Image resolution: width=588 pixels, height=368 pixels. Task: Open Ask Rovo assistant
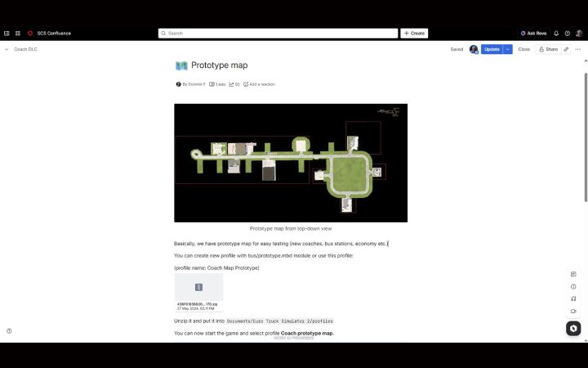pos(533,34)
